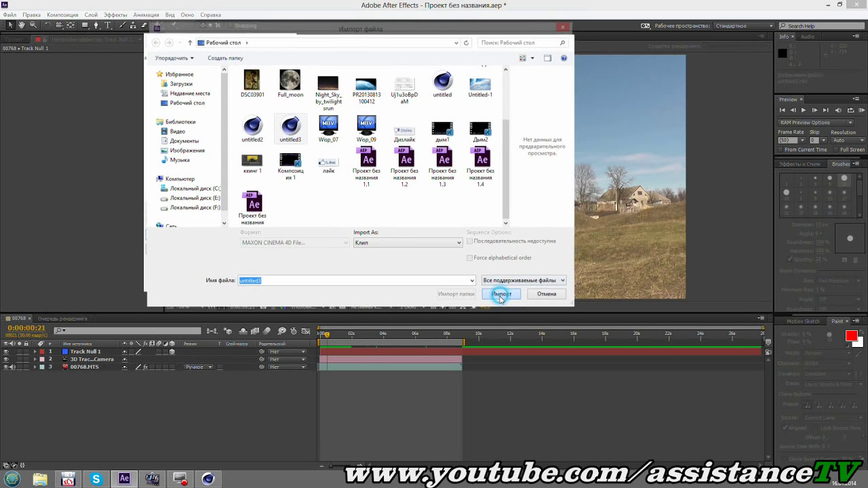The image size is (868, 488).
Task: Select the DSC03901 image file
Action: coord(252,83)
